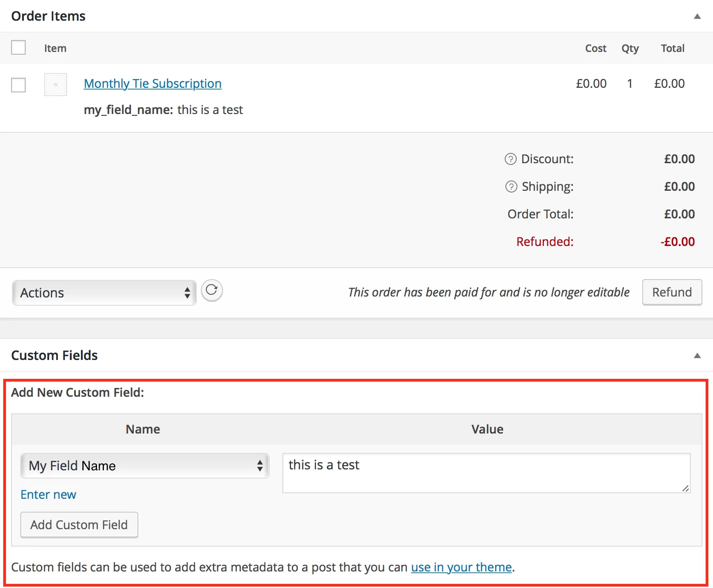Click the Shipping help question mark icon
Image resolution: width=713 pixels, height=588 pixels.
(511, 187)
